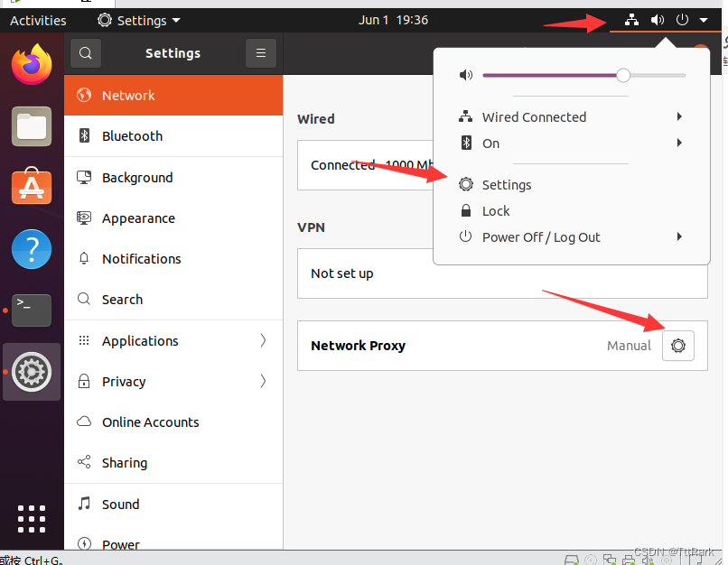Open the Background panel
Image resolution: width=728 pixels, height=565 pixels.
pos(173,177)
